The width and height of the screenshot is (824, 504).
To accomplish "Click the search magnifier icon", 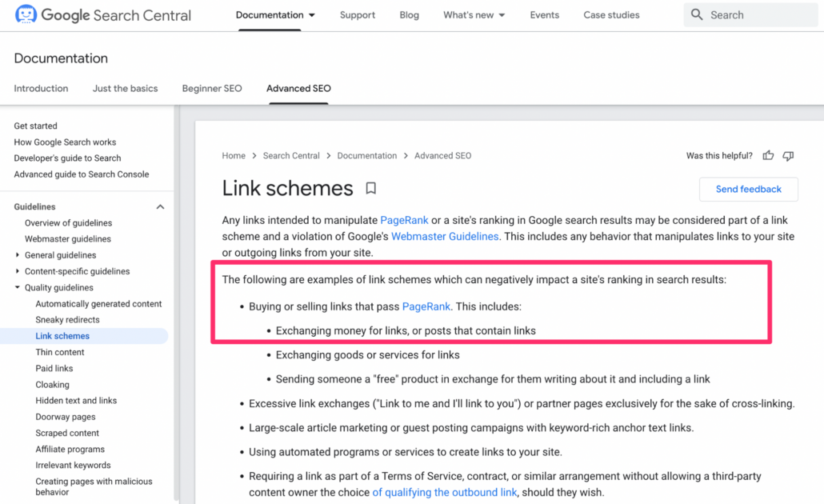I will coord(697,14).
